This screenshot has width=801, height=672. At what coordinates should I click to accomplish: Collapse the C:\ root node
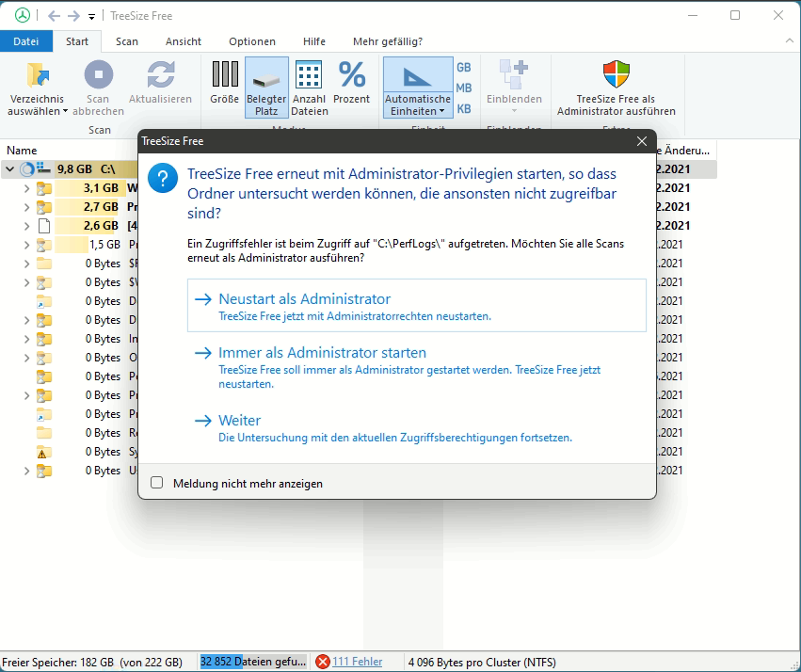9,169
